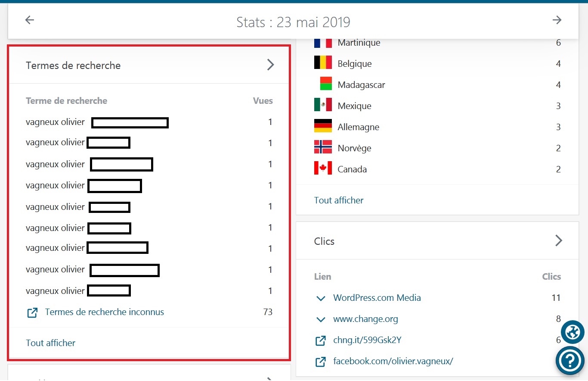Open Termes de recherche inconnus link
The height and width of the screenshot is (381, 588).
[104, 312]
